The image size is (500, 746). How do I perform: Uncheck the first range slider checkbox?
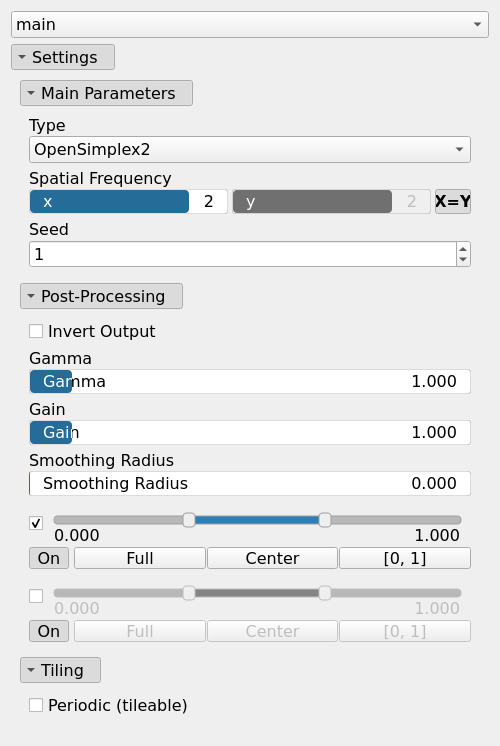point(36,523)
